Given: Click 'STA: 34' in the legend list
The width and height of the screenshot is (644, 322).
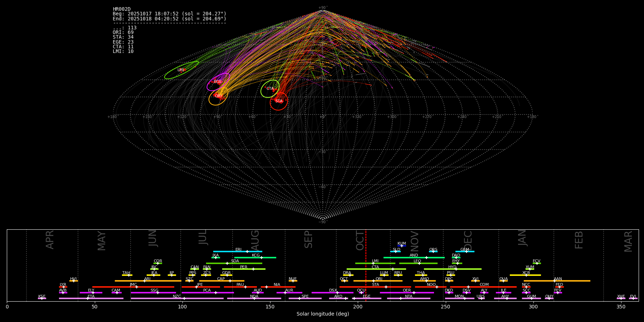Looking at the screenshot, I should (x=123, y=37).
